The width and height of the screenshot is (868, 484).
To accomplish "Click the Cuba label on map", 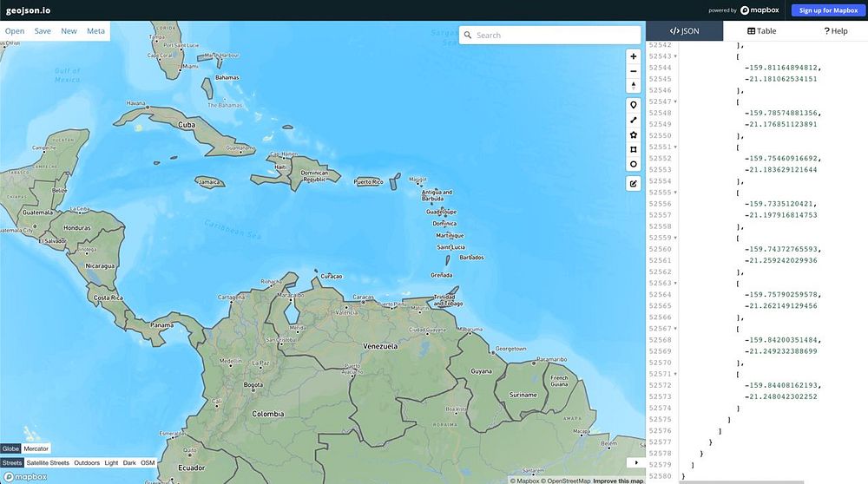I will pyautogui.click(x=187, y=125).
